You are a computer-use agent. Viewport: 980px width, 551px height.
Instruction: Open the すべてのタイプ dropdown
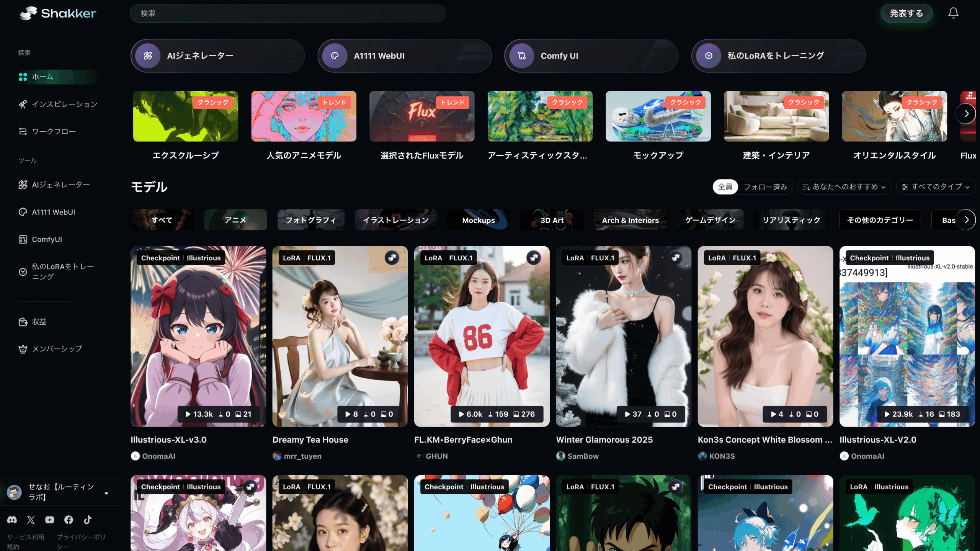936,187
